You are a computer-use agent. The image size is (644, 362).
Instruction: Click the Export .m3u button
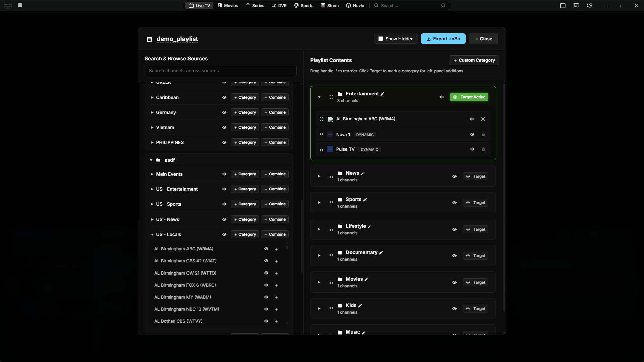coord(443,39)
